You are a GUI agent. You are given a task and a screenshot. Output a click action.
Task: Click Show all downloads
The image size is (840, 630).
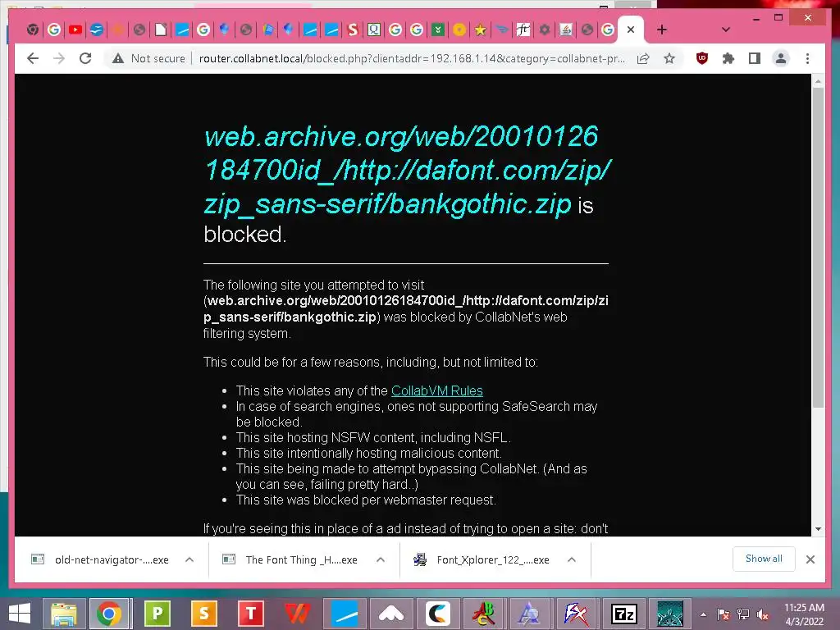[764, 559]
